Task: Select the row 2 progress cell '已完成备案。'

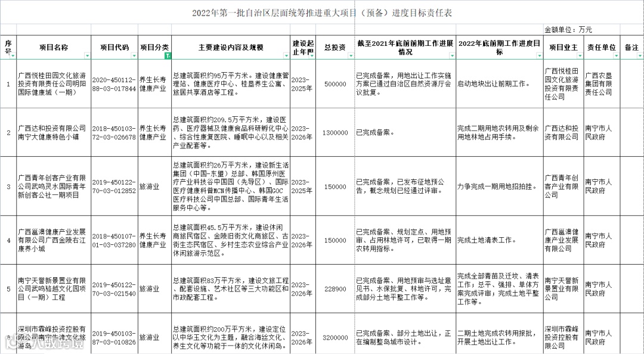Action: 405,132
